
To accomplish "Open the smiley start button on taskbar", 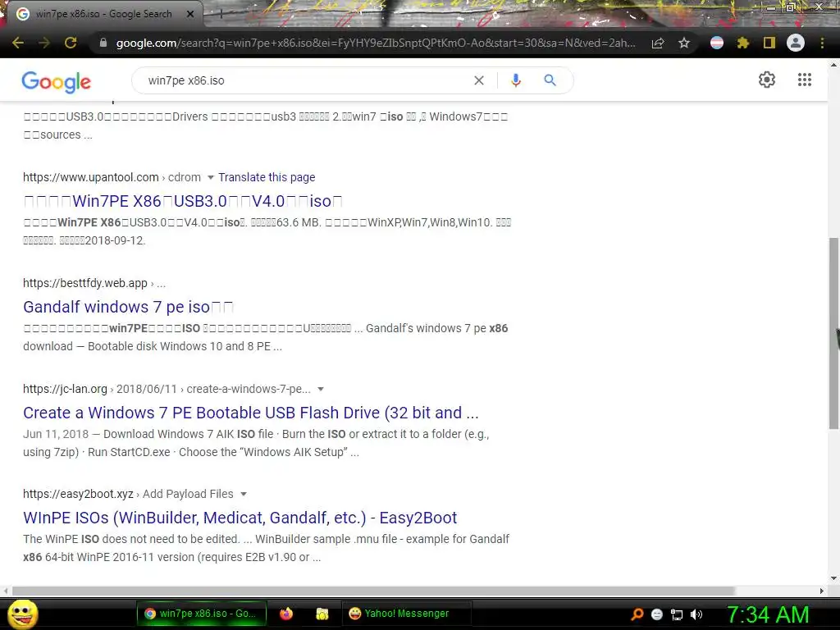I will coord(22,614).
